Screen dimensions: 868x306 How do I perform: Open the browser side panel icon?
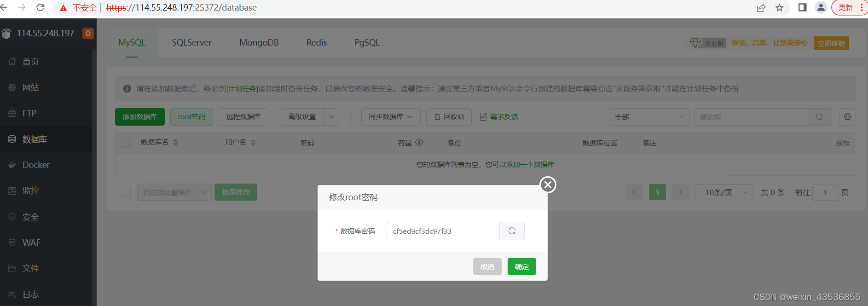pos(802,7)
